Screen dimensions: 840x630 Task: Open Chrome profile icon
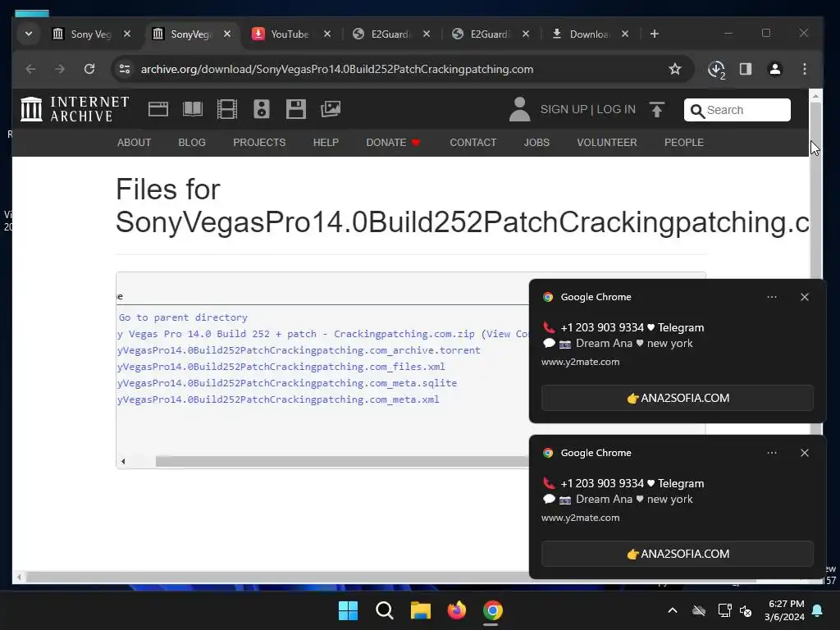(x=775, y=69)
